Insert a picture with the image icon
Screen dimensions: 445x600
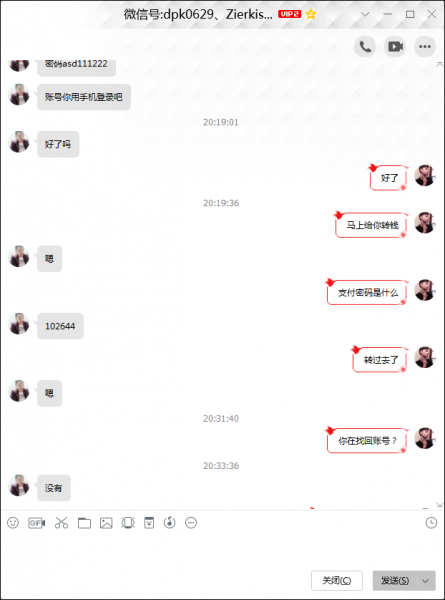click(x=106, y=523)
